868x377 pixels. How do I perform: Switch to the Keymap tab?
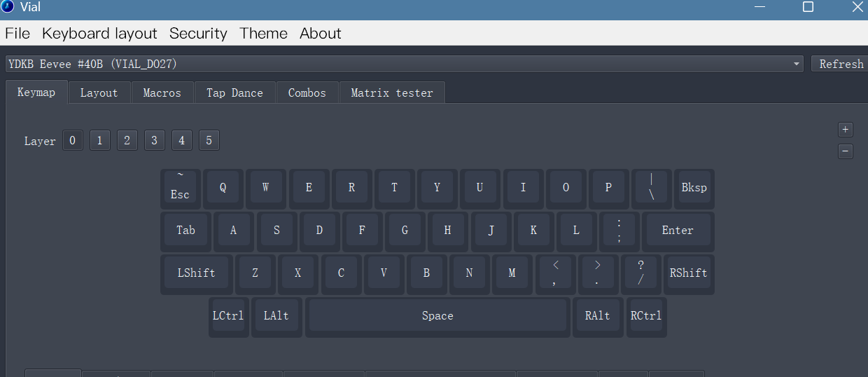pyautogui.click(x=36, y=92)
